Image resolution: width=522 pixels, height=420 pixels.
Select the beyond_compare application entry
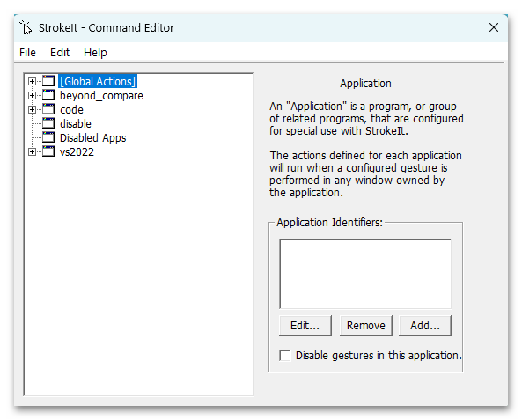(101, 96)
